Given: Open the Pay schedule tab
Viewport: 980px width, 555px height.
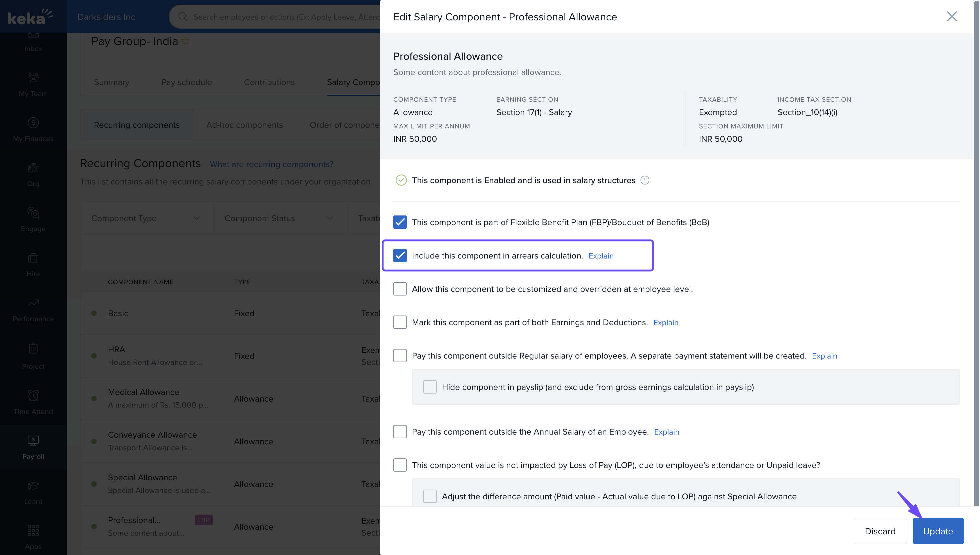Looking at the screenshot, I should tap(186, 82).
